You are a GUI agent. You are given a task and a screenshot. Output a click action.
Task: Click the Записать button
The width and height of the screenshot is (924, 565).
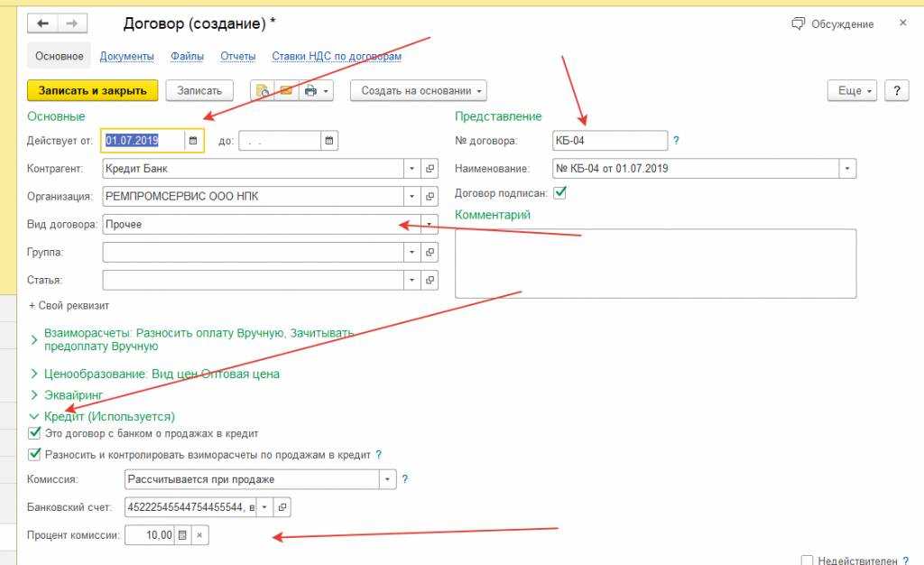coord(199,91)
